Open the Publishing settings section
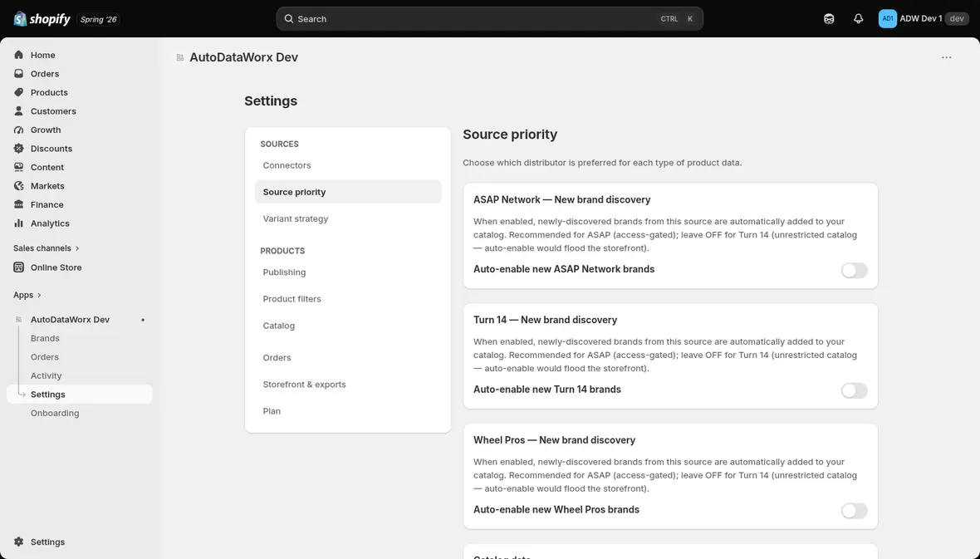 348,272
